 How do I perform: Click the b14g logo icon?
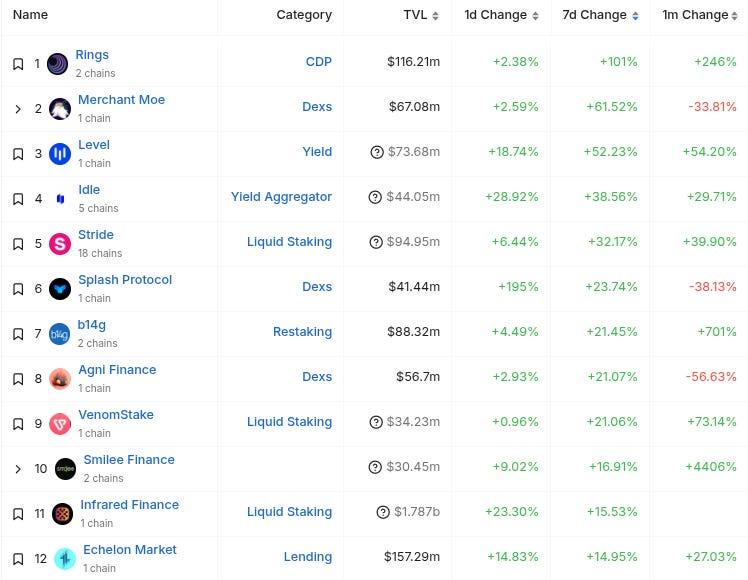60,334
